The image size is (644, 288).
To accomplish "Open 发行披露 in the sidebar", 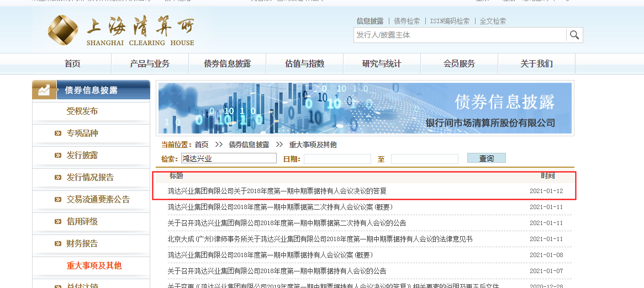I will (x=82, y=156).
